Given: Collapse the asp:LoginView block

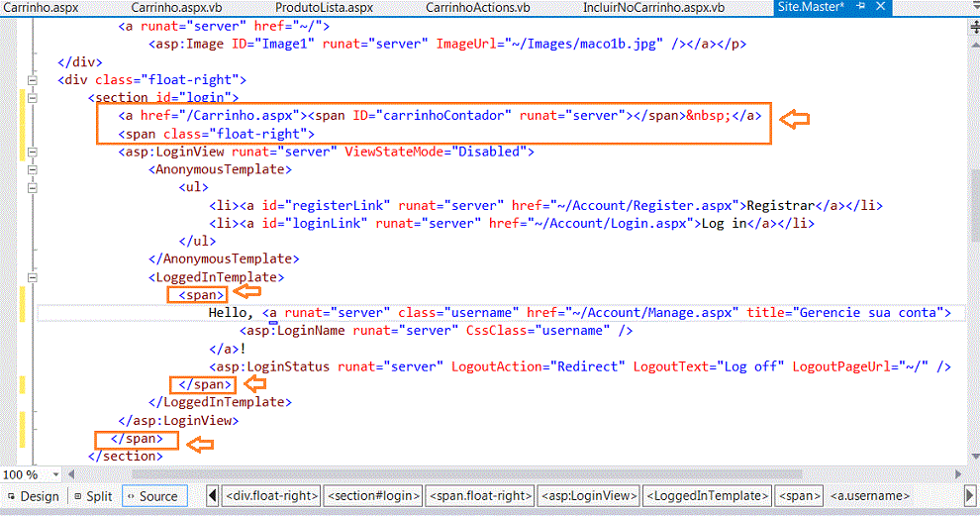Looking at the screenshot, I should point(33,152).
